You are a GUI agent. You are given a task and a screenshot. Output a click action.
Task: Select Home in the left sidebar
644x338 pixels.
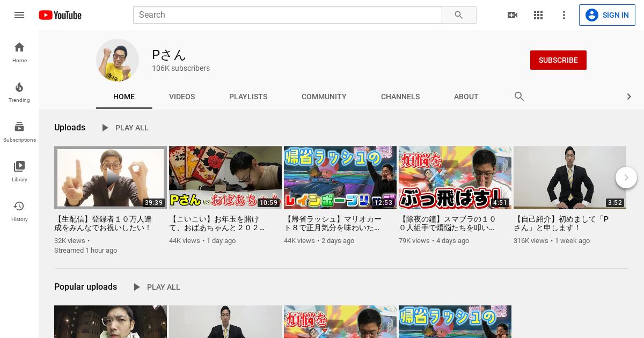(19, 52)
